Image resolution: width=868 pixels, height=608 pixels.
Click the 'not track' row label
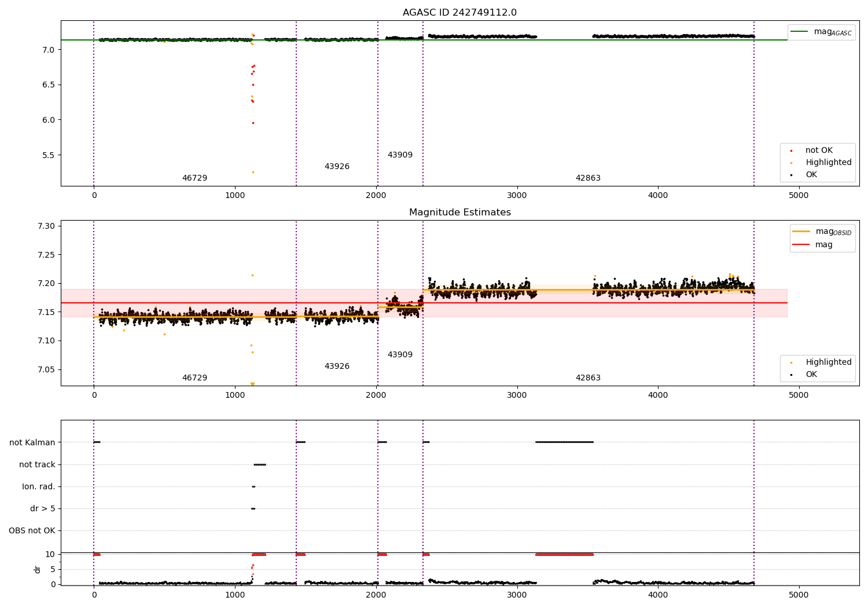pos(37,465)
